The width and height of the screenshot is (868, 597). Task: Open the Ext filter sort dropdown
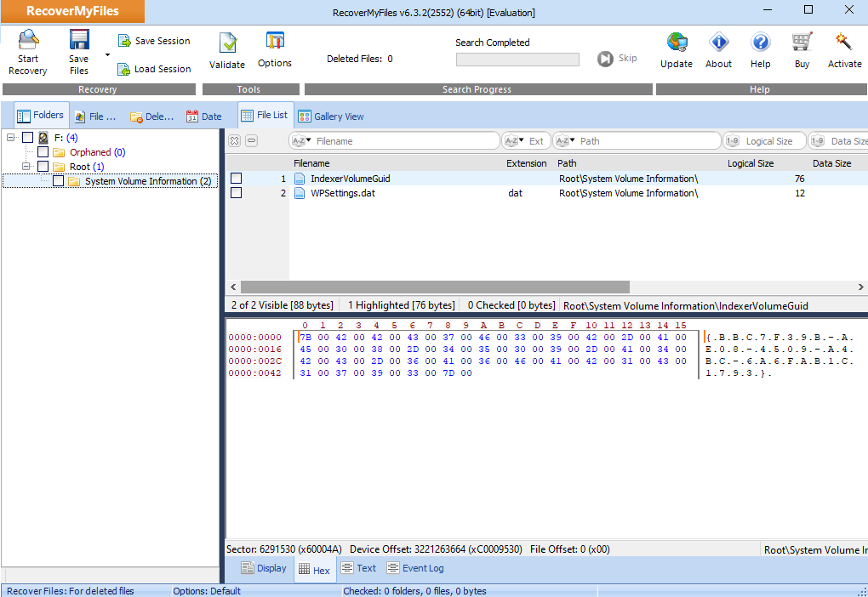pyautogui.click(x=514, y=141)
